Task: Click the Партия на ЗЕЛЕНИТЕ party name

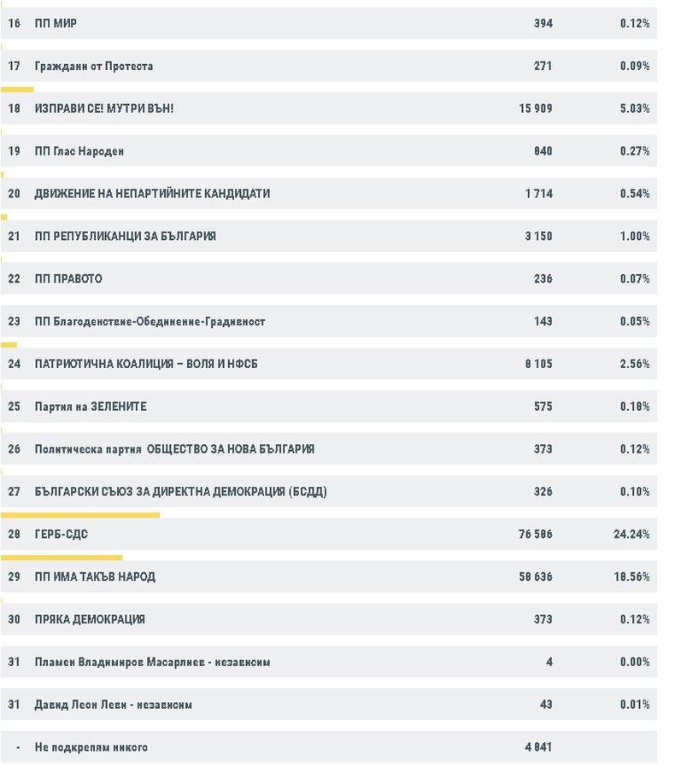Action: click(91, 407)
